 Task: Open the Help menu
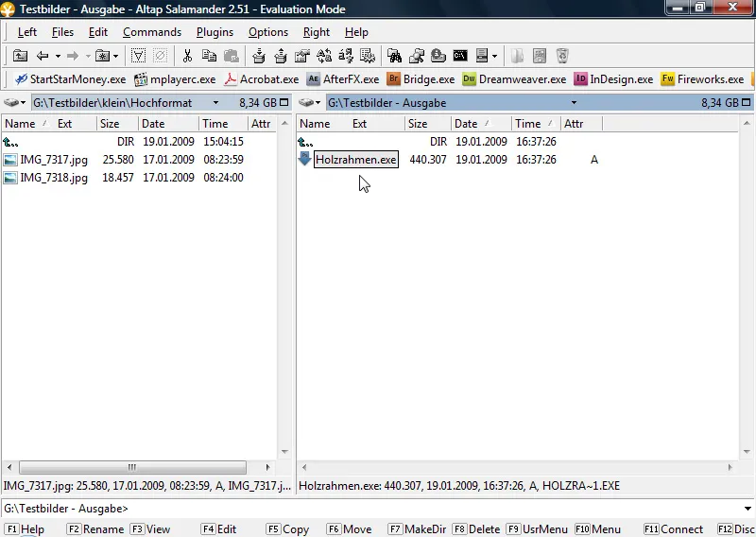[356, 32]
